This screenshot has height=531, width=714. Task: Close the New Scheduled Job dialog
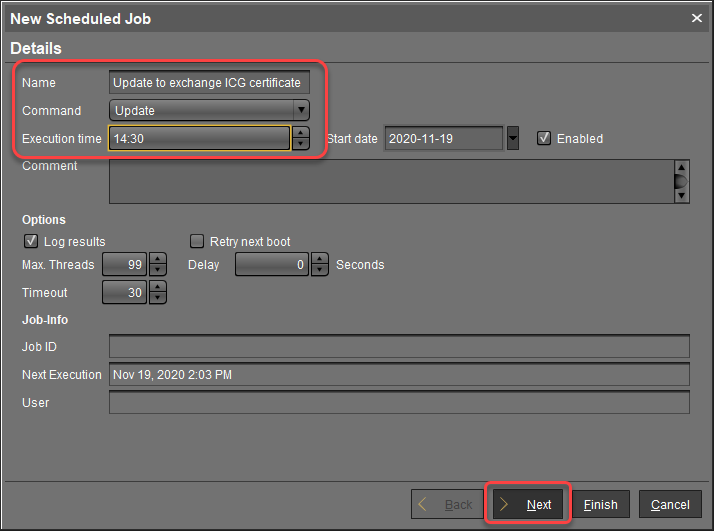click(x=696, y=18)
